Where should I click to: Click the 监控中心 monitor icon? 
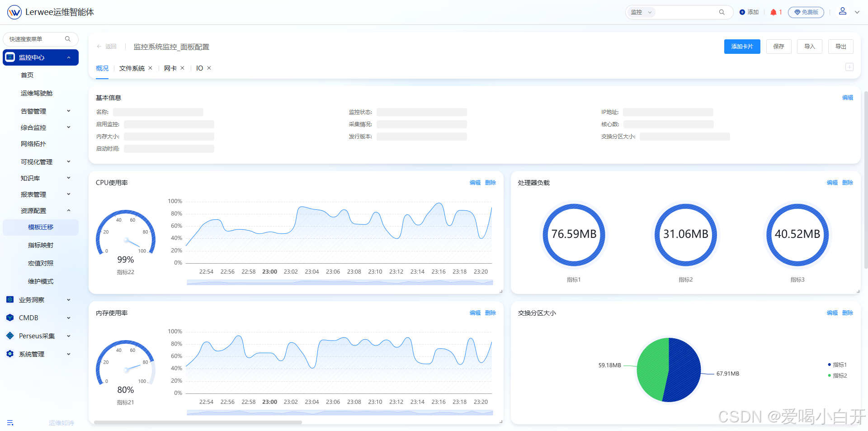point(10,57)
